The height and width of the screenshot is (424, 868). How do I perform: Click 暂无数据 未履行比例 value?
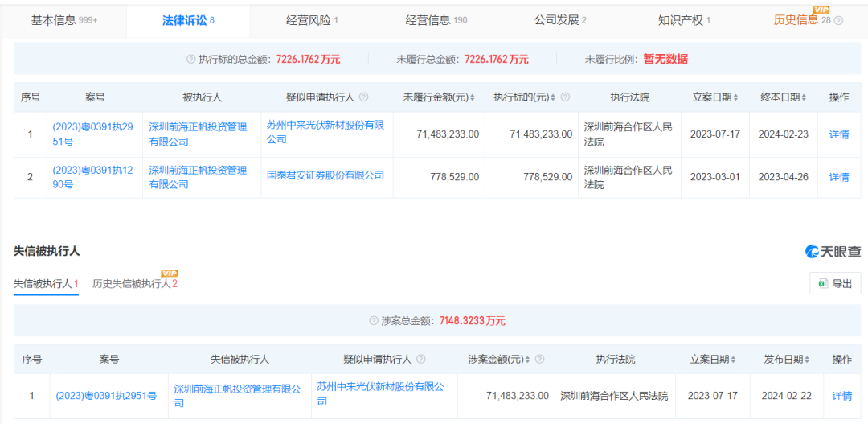[665, 60]
